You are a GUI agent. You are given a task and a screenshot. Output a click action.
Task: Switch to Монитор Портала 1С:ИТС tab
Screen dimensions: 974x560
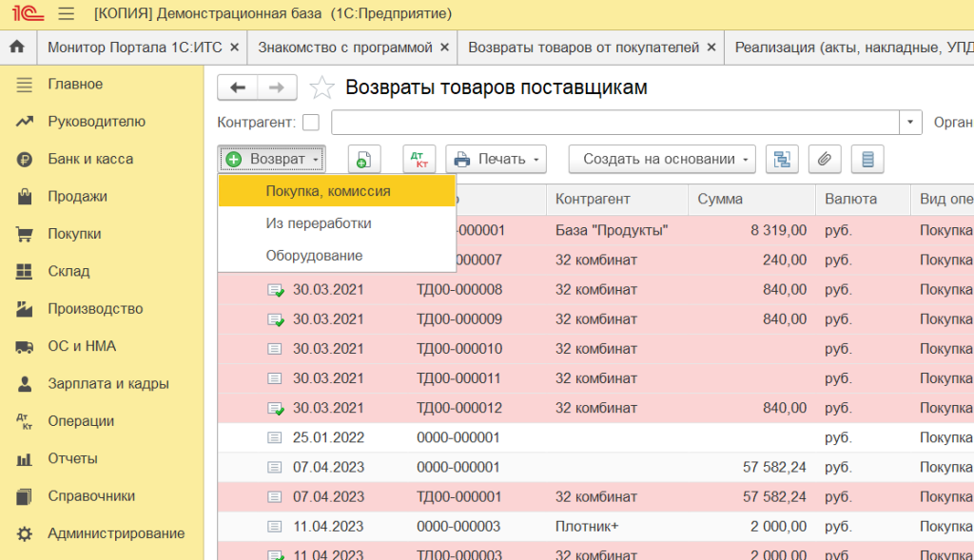pyautogui.click(x=134, y=48)
